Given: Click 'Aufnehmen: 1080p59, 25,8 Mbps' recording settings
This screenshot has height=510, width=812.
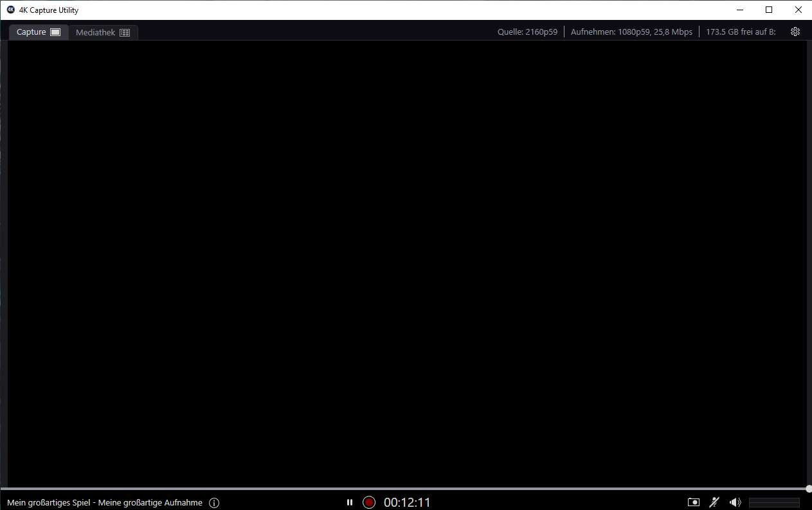Looking at the screenshot, I should point(631,32).
